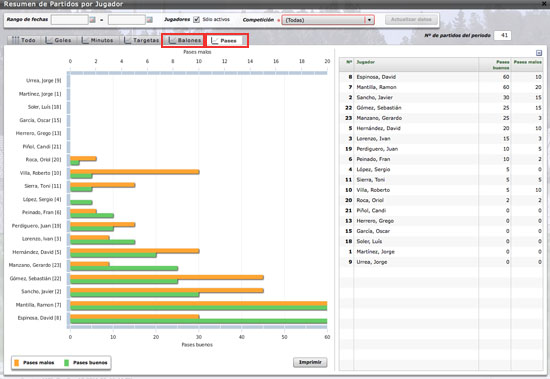
Task: Click the Nº de partidos field showing 41
Action: pyautogui.click(x=502, y=35)
